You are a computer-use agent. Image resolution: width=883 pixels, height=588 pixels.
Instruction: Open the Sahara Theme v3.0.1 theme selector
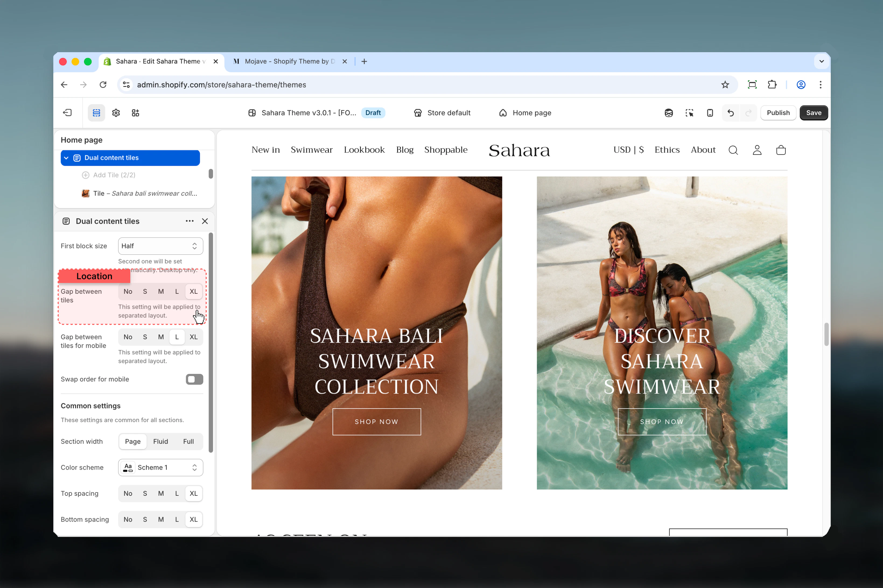coord(316,113)
